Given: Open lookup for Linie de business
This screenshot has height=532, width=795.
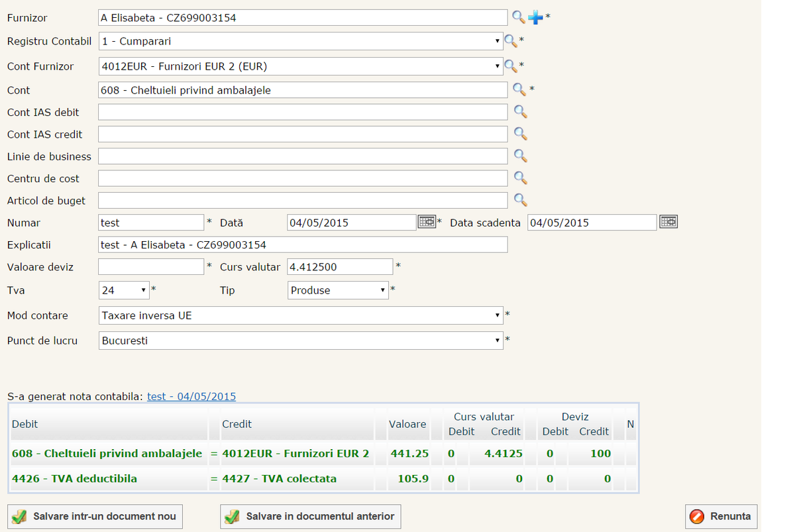Looking at the screenshot, I should coord(520,156).
